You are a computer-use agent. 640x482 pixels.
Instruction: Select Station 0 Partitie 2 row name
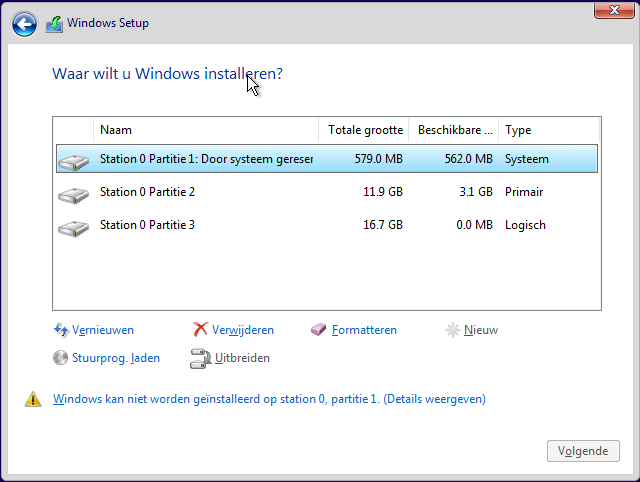tap(147, 192)
